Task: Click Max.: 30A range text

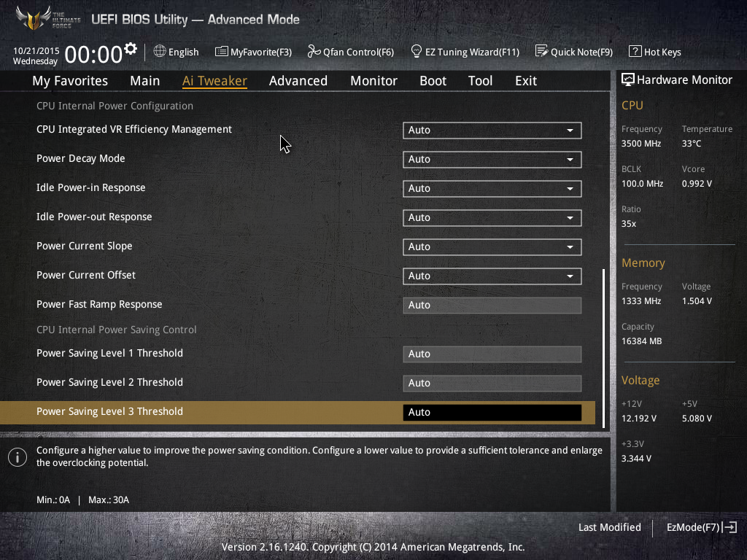Action: click(109, 500)
